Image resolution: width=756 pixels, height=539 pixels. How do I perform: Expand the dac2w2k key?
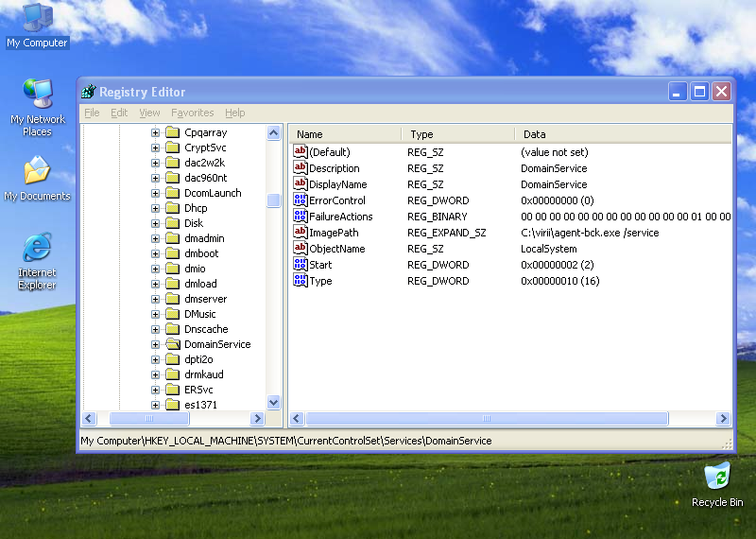(155, 163)
